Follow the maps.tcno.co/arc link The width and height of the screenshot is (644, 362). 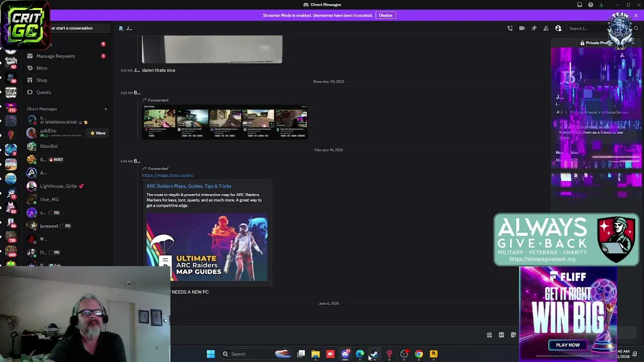click(168, 175)
